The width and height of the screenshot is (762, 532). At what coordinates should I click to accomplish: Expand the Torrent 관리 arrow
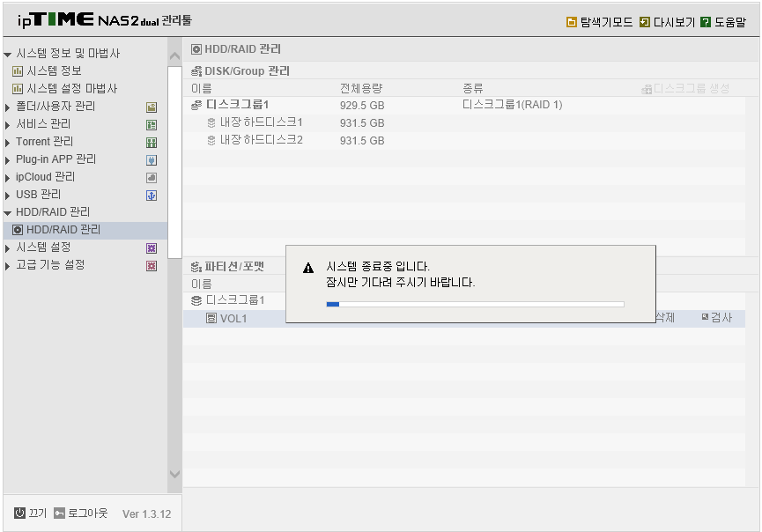(x=7, y=143)
